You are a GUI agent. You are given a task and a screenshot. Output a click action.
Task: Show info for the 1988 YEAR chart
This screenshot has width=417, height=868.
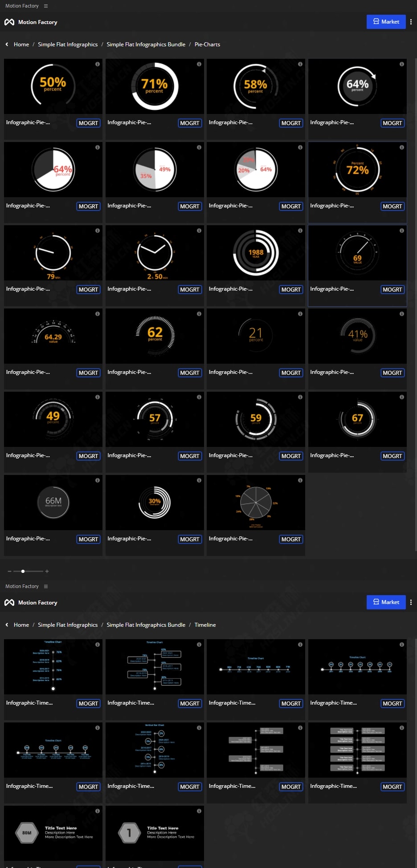(300, 231)
